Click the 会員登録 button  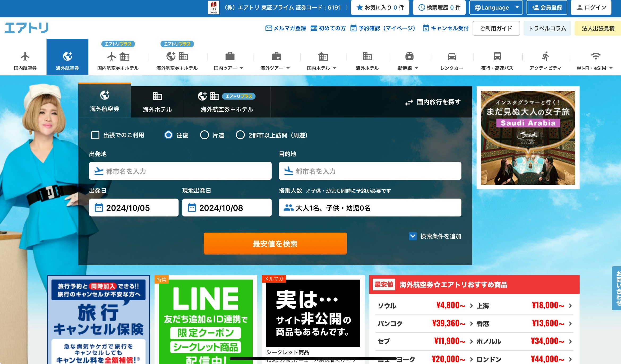click(547, 7)
